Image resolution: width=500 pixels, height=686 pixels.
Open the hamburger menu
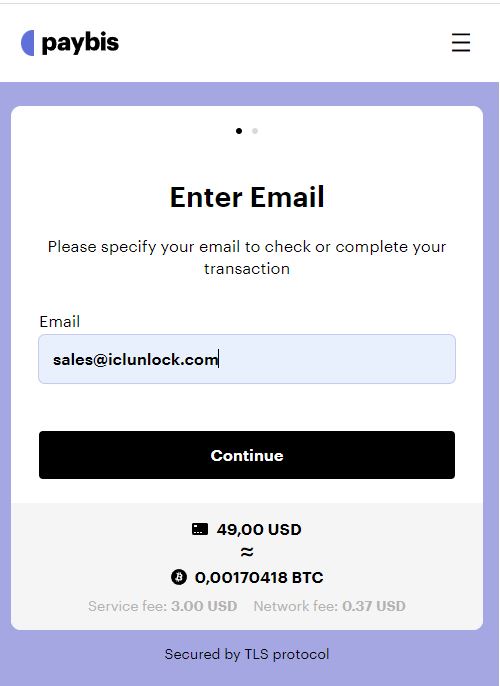tap(461, 42)
